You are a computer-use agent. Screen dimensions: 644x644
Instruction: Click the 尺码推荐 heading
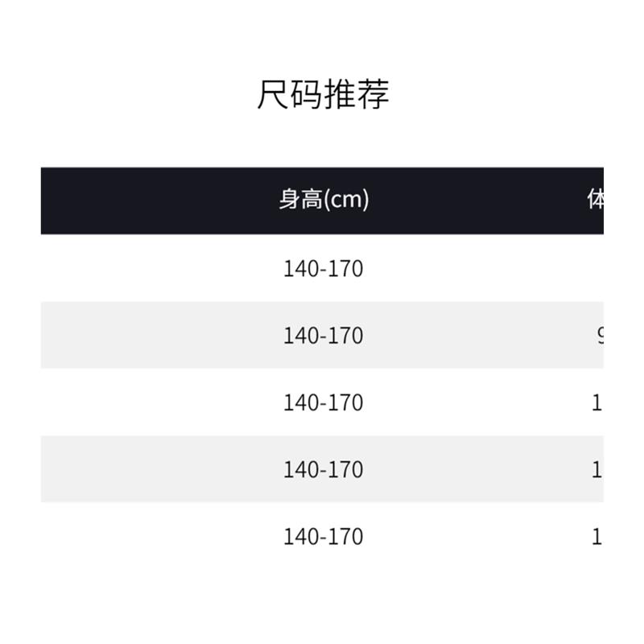[x=324, y=94]
